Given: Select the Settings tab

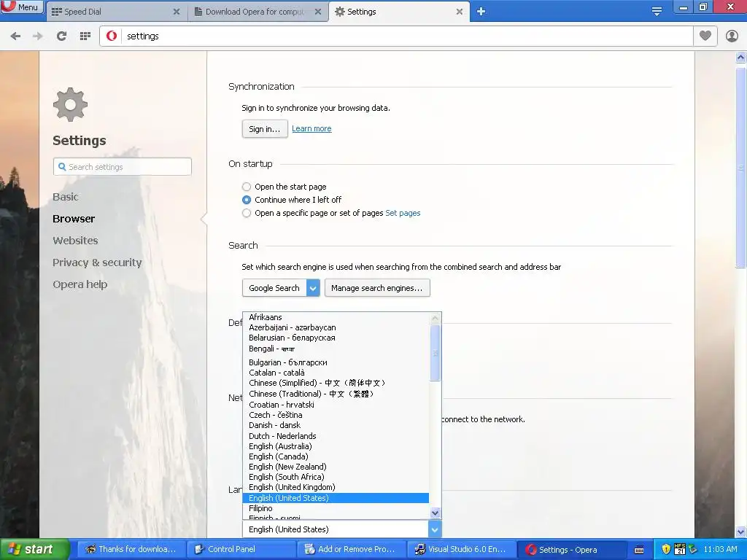Looking at the screenshot, I should [x=398, y=12].
